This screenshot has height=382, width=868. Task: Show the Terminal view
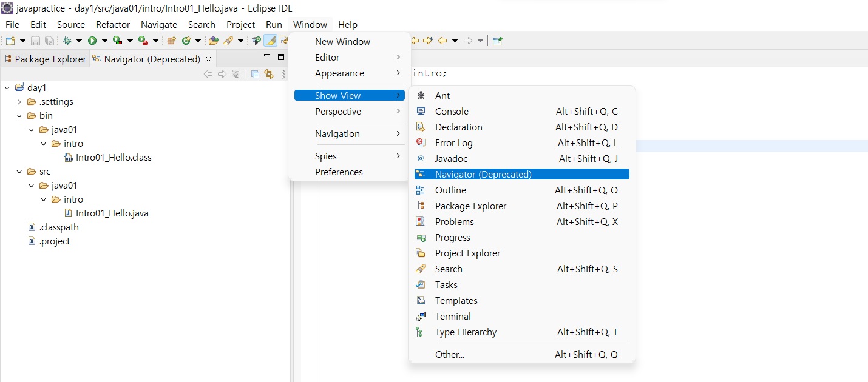click(x=522, y=317)
